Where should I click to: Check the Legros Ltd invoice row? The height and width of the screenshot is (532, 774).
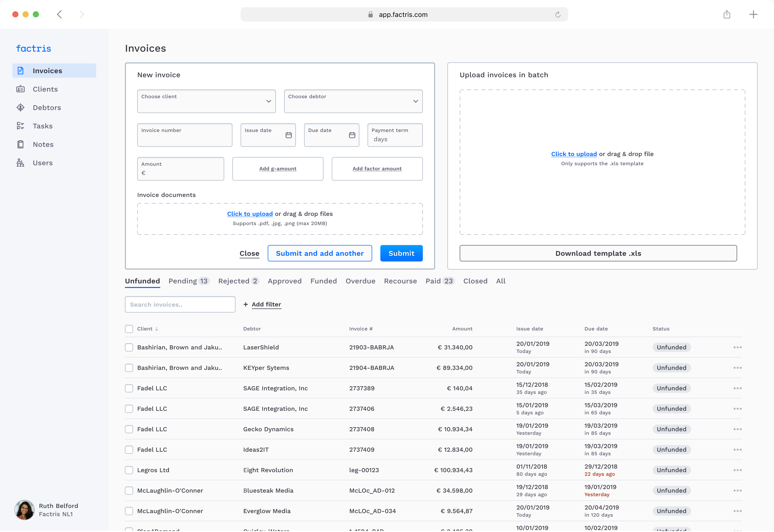click(x=129, y=470)
